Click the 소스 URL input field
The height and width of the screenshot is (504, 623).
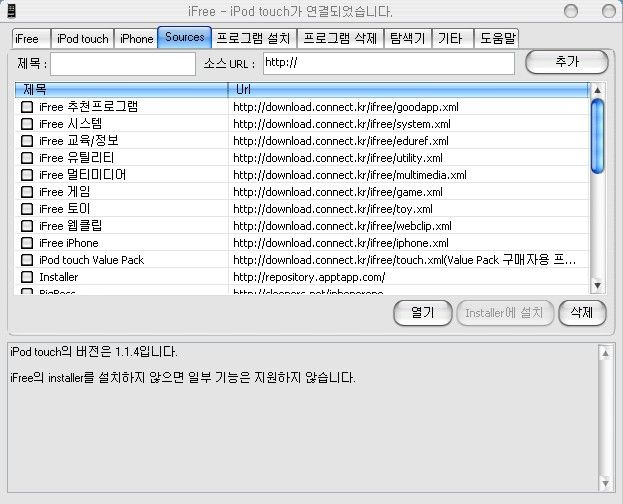(389, 64)
